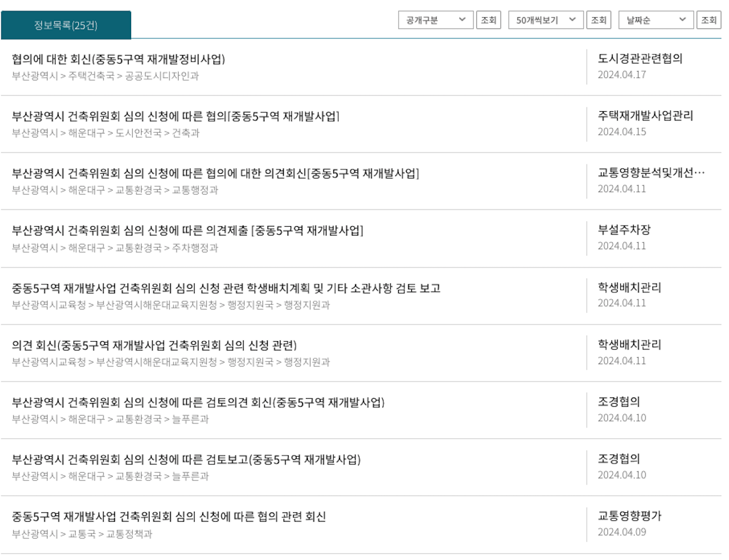Screen dimensions: 729x560
Task: Expand the 공개구분 dropdown
Action: pyautogui.click(x=436, y=20)
